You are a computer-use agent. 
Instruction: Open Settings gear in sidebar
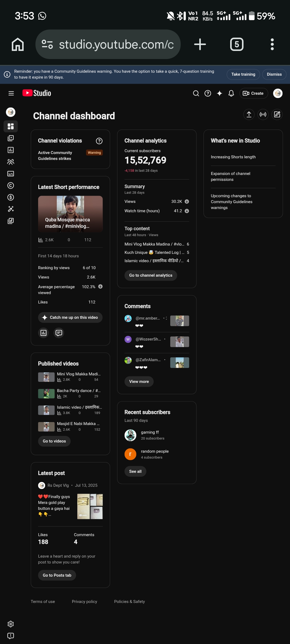pos(11,624)
